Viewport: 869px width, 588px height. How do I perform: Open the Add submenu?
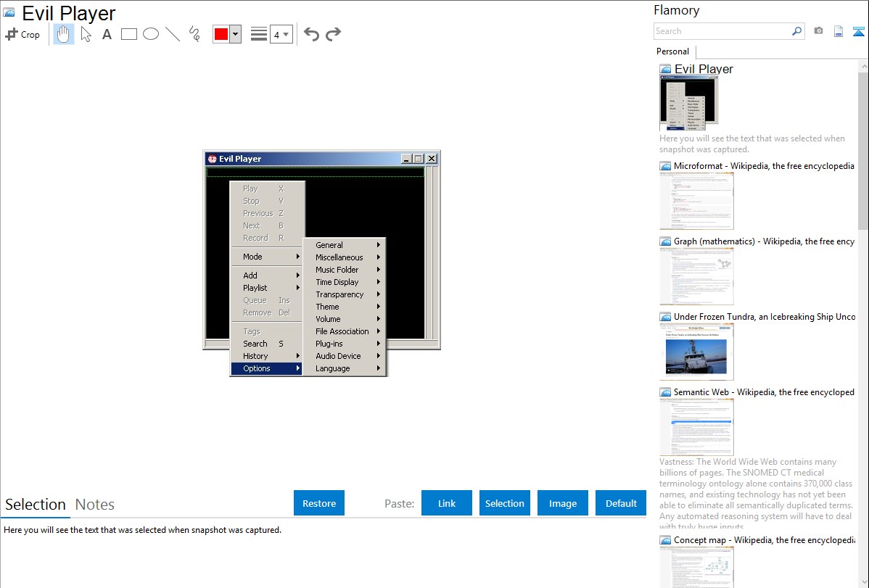pyautogui.click(x=266, y=276)
